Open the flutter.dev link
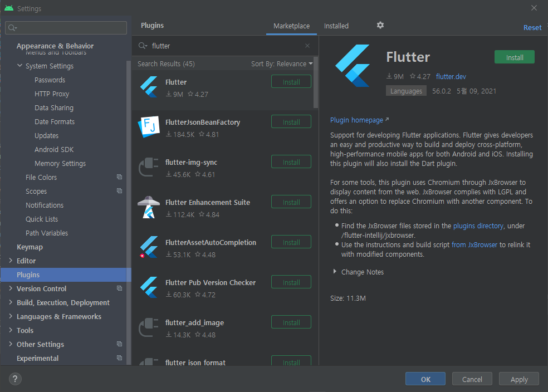 tap(451, 76)
